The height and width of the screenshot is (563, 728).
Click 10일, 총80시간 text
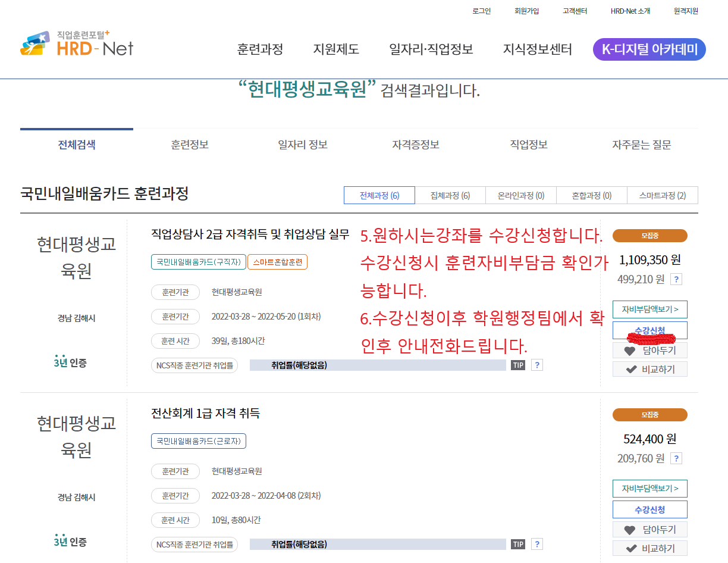(x=236, y=520)
